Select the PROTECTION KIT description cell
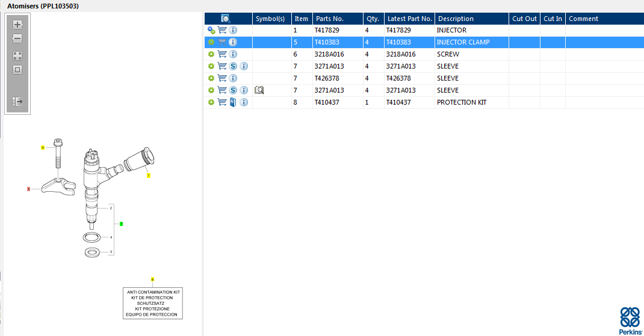The image size is (644, 336). tap(461, 102)
